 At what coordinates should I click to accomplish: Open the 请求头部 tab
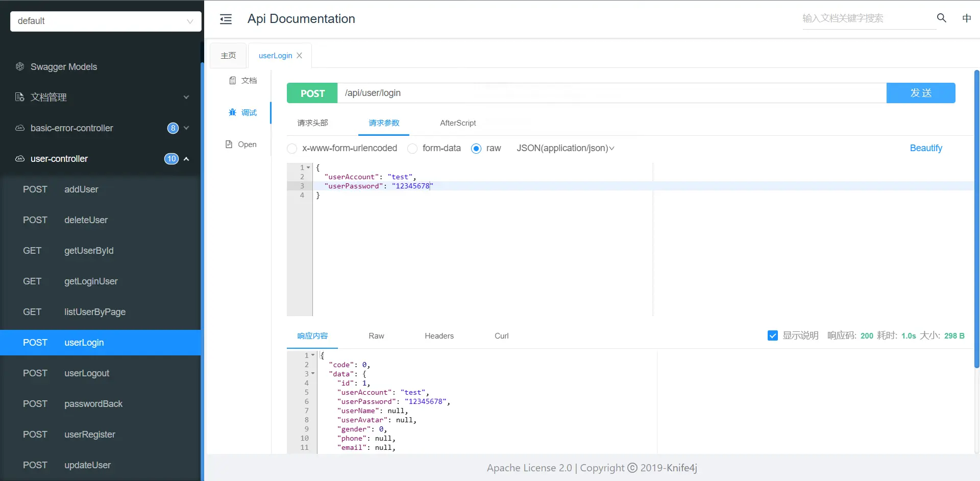click(x=313, y=123)
